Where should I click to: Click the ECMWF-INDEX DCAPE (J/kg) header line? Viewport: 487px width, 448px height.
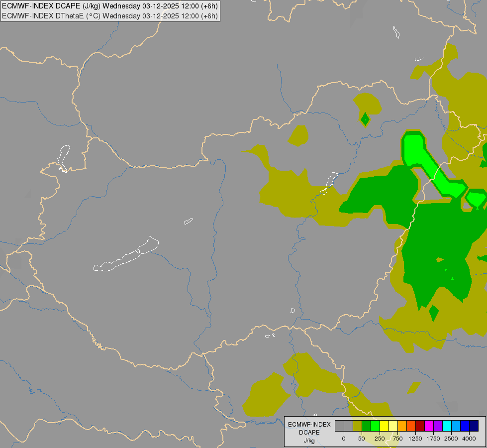[x=110, y=6]
